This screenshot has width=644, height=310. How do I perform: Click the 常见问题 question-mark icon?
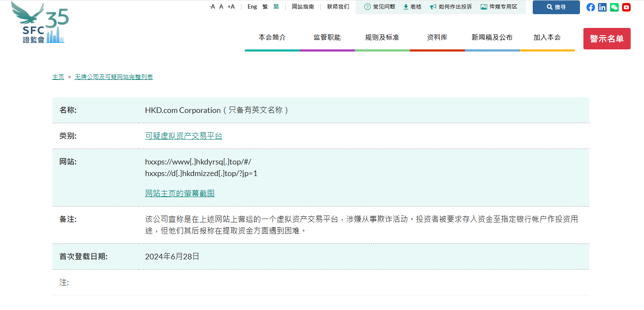(367, 7)
